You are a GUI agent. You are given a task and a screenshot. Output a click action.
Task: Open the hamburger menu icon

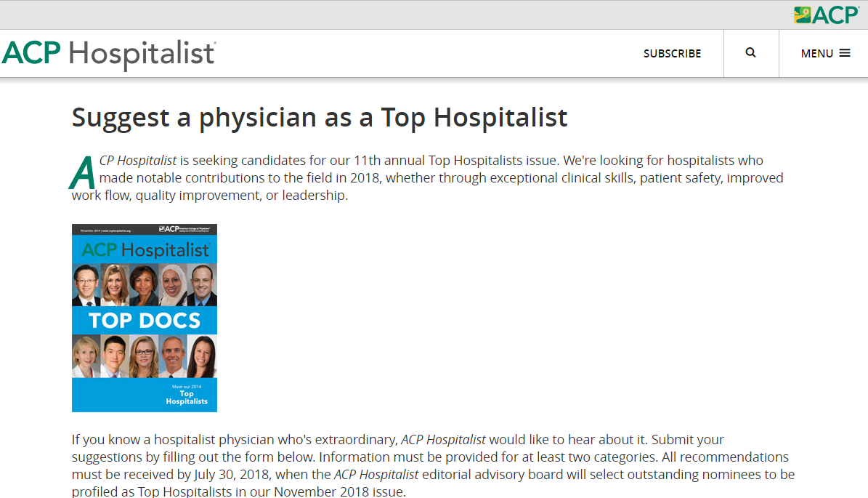(x=845, y=53)
